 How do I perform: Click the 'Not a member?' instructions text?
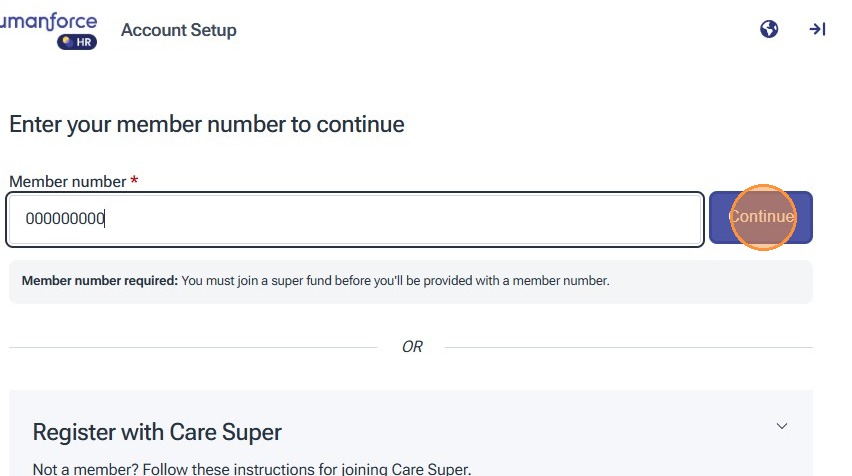[x=251, y=468]
